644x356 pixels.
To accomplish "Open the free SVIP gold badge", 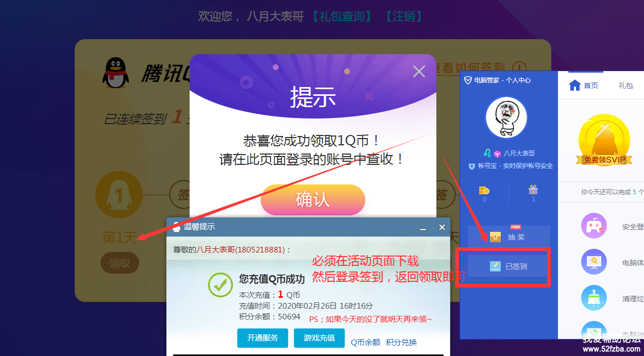I will 604,140.
